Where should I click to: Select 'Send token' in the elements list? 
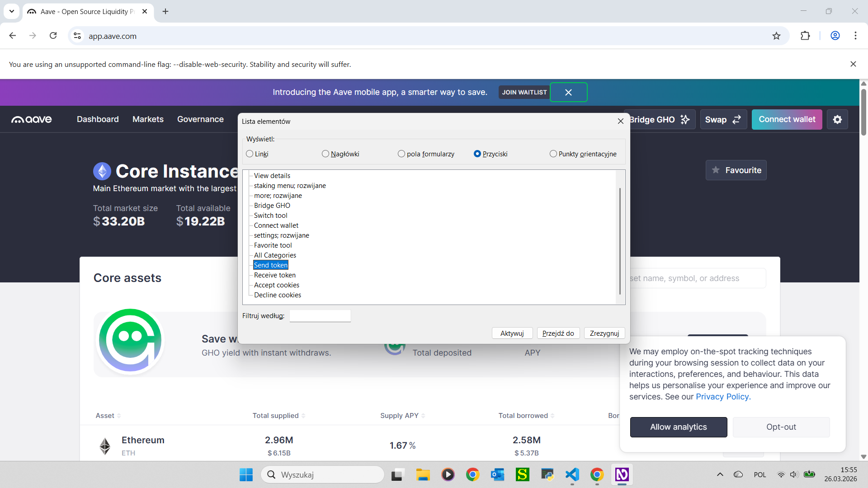click(270, 265)
